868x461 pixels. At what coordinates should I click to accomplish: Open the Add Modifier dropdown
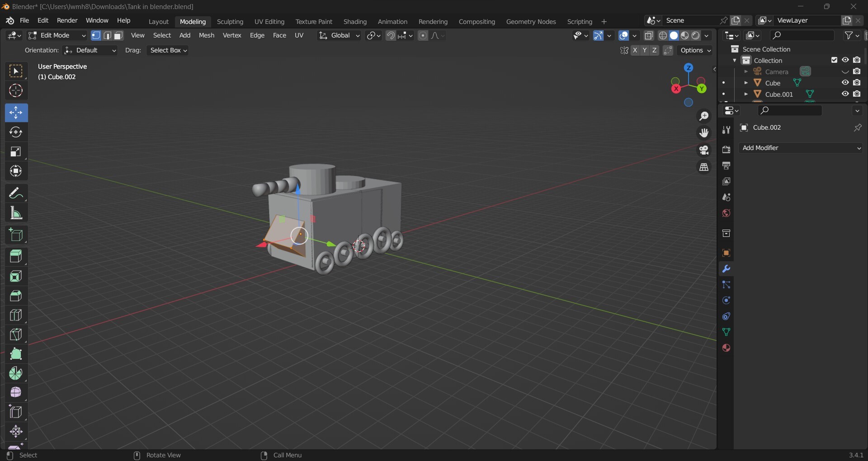pos(800,148)
